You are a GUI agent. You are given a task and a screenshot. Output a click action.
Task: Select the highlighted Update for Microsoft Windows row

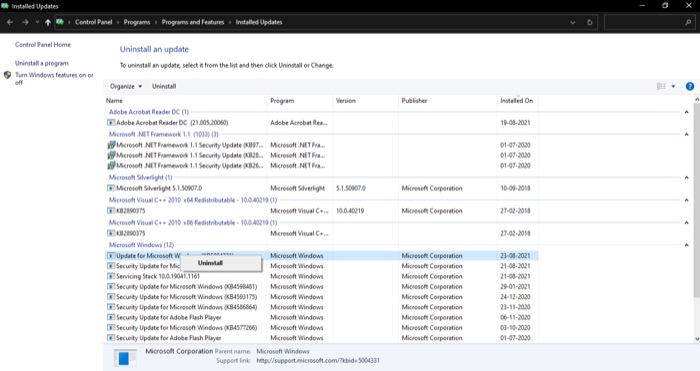tap(321, 256)
